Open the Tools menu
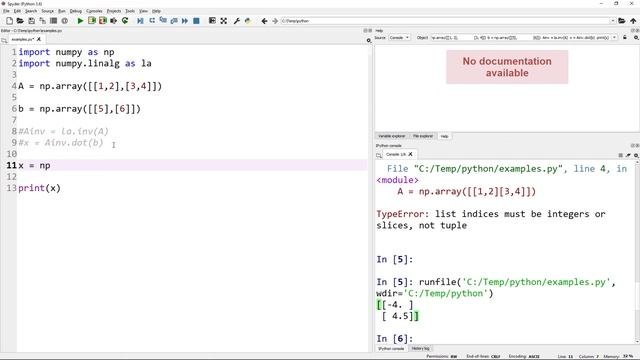 coord(130,11)
